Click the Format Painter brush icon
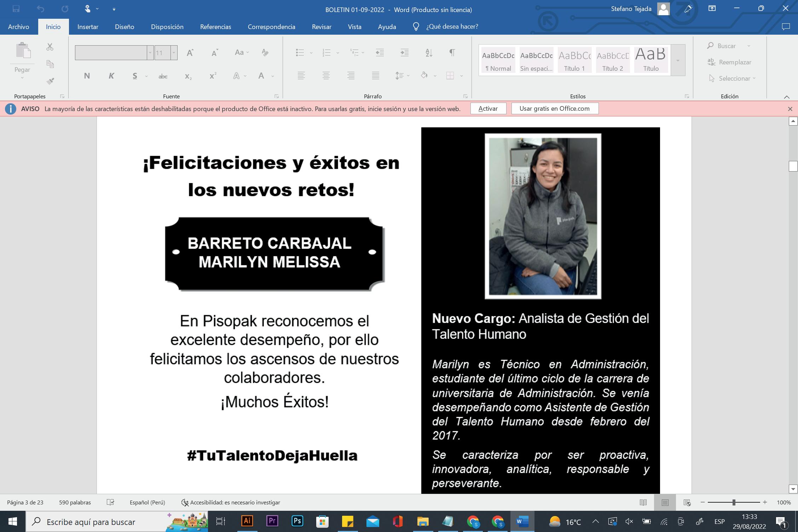Viewport: 798px width, 532px height. 50,81
